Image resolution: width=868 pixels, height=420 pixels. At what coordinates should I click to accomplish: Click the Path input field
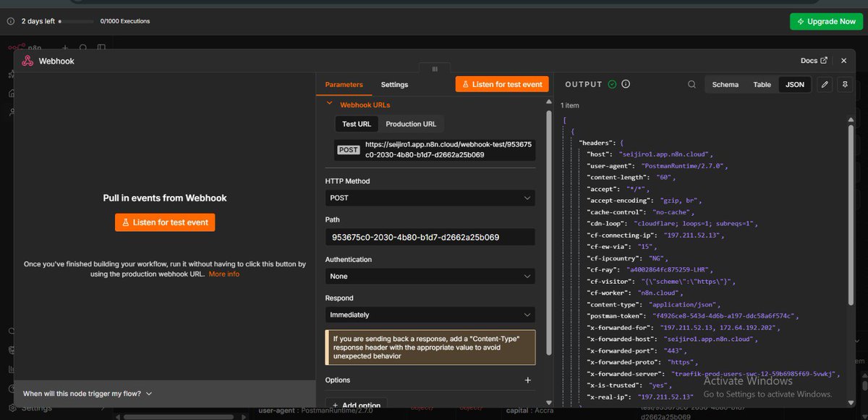coord(430,237)
